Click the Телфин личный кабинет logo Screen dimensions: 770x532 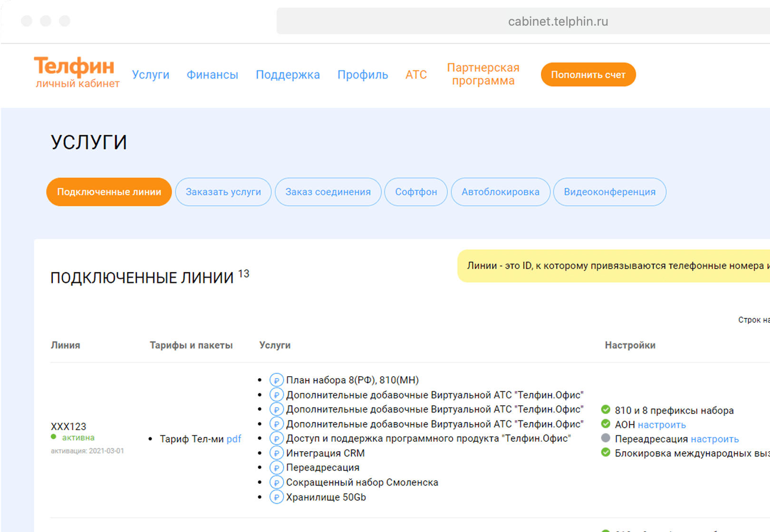point(77,72)
